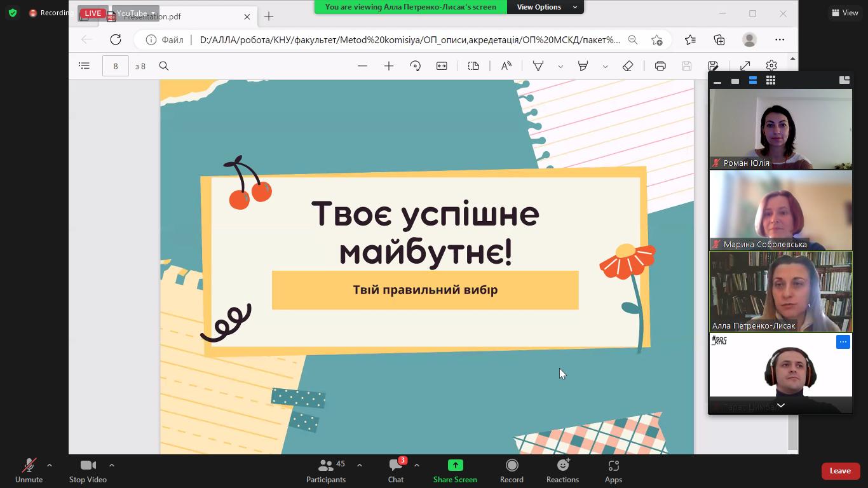
Task: Expand video options arrow beside Stop Video
Action: [x=112, y=465]
